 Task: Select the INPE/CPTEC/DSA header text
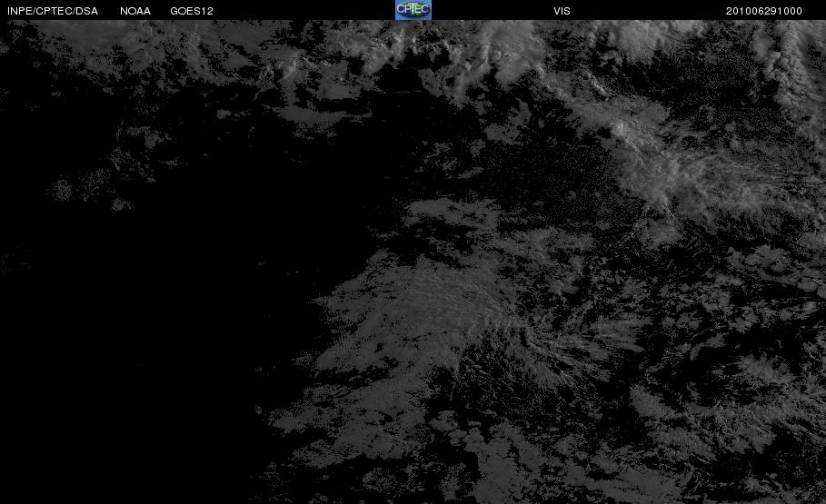[x=53, y=11]
